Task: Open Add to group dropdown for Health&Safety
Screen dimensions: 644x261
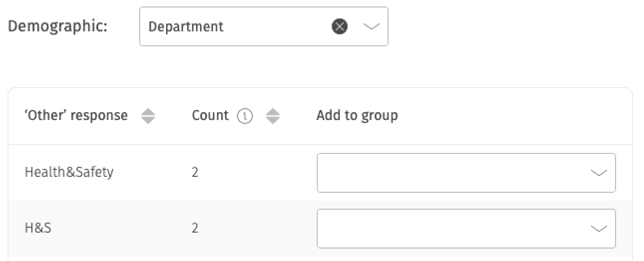Action: [466, 173]
